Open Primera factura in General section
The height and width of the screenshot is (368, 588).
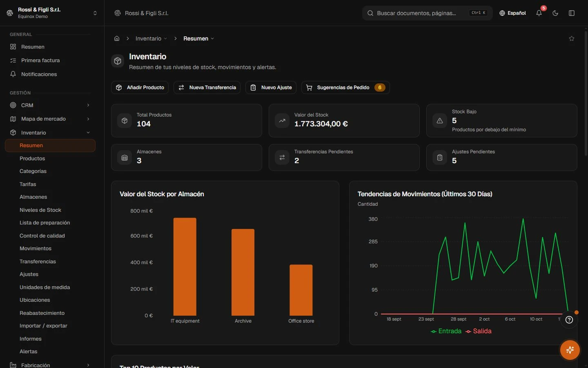[50, 61]
